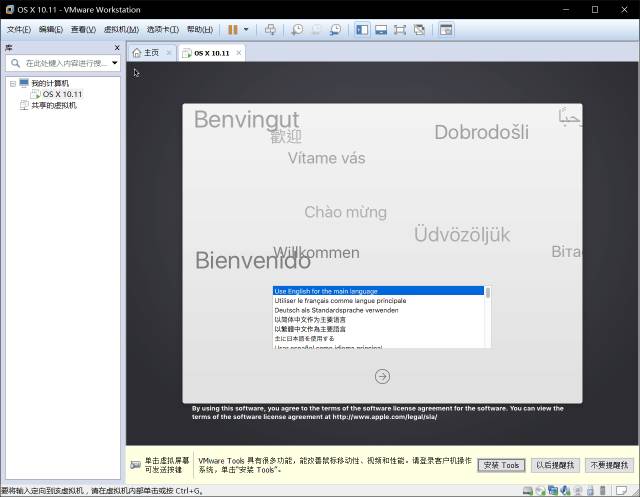640x497 pixels.
Task: Click the continue arrow button in installer
Action: (382, 376)
